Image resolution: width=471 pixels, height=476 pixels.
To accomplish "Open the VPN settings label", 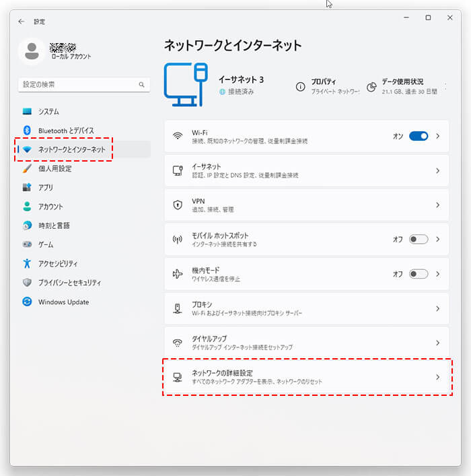I will (x=198, y=201).
